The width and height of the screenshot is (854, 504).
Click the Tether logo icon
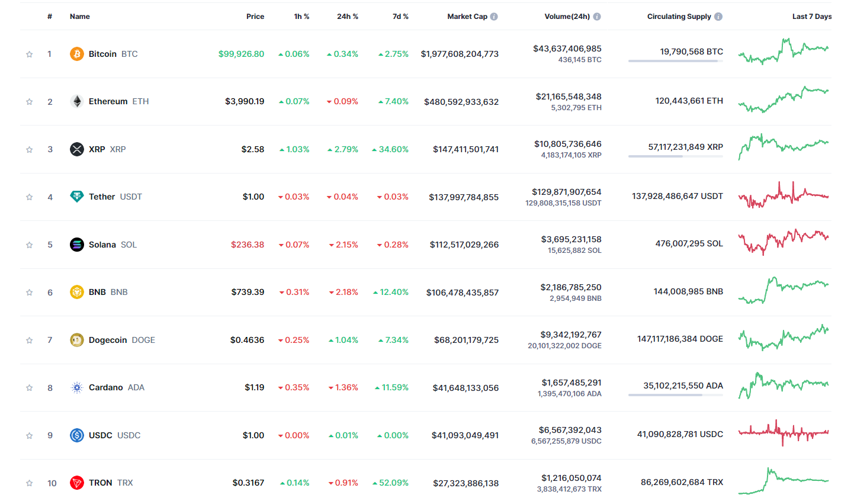[x=77, y=197]
